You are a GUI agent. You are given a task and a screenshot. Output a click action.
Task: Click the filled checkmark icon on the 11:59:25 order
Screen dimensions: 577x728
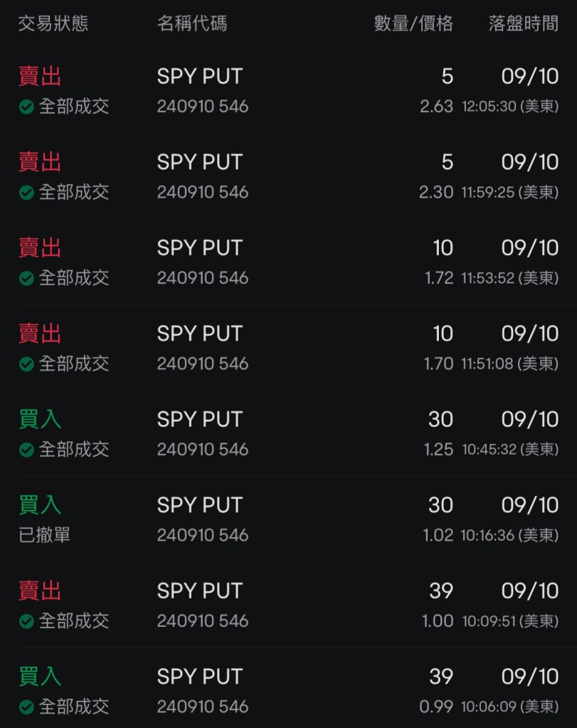pyautogui.click(x=26, y=193)
